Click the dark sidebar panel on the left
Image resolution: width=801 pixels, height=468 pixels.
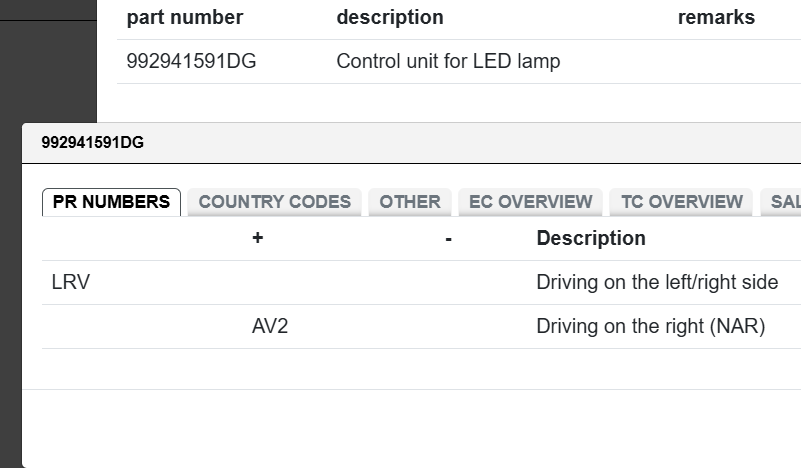[48, 60]
